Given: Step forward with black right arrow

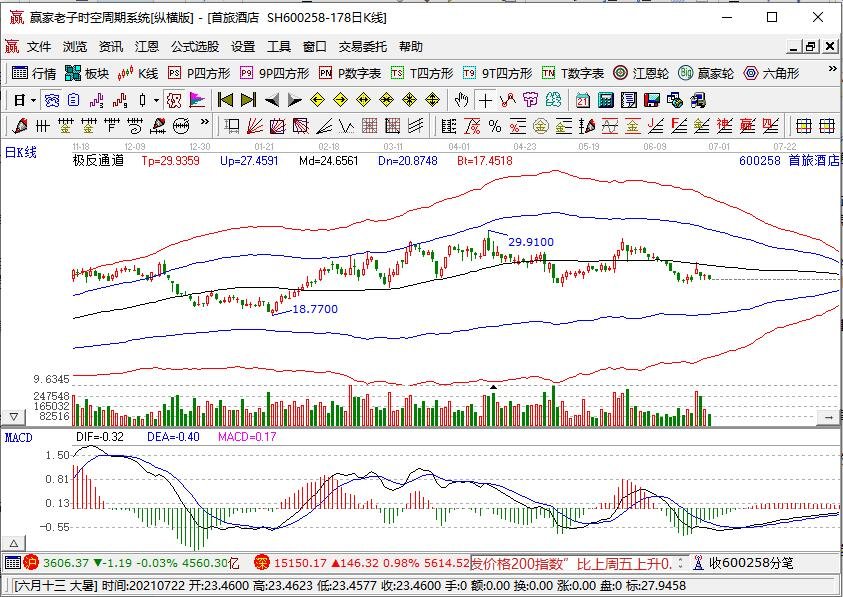Looking at the screenshot, I should point(295,100).
